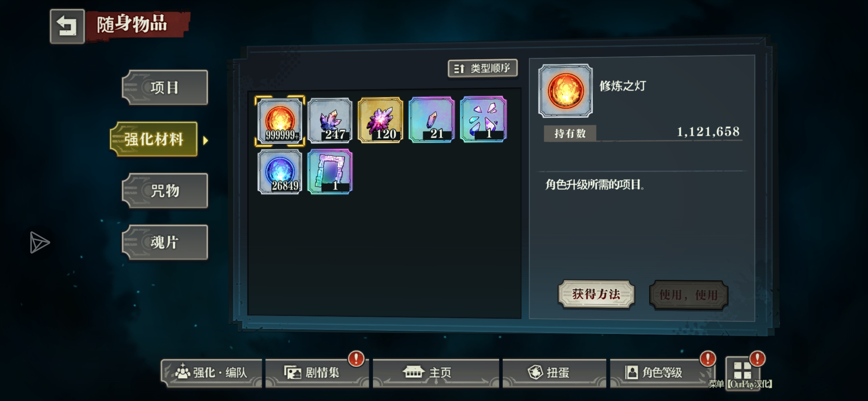Click the floating paper plane icon

39,242
